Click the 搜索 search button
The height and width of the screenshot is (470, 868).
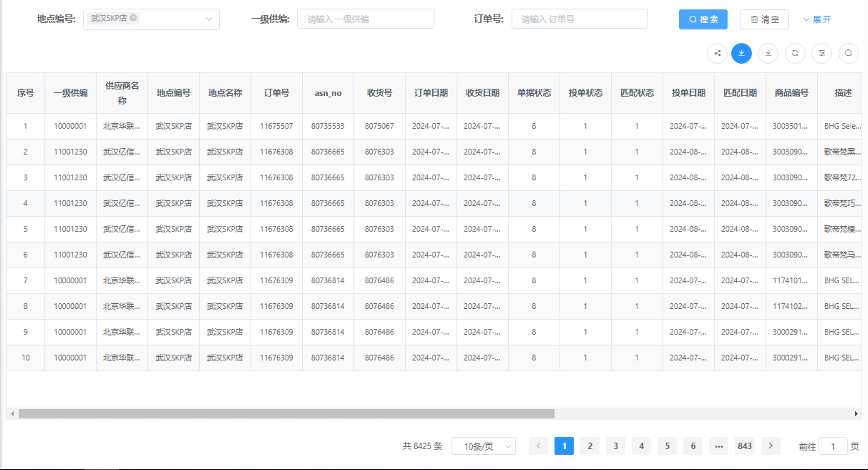[x=703, y=19]
